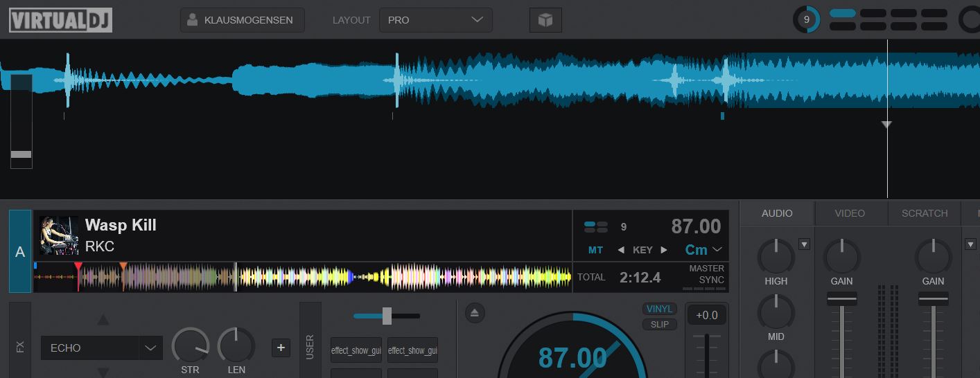The width and height of the screenshot is (980, 378).
Task: Toggle master tempo MT
Action: point(595,250)
